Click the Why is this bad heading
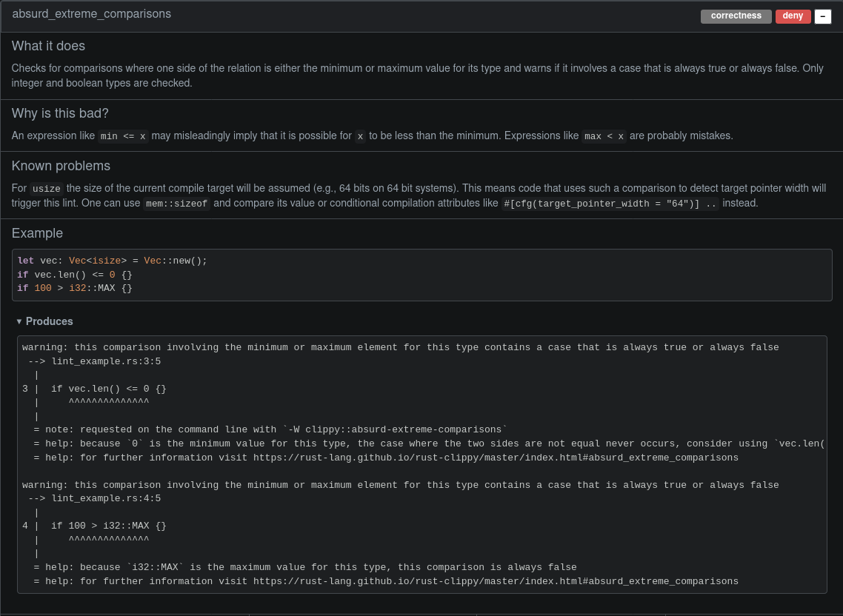This screenshot has height=616, width=843. pos(60,113)
